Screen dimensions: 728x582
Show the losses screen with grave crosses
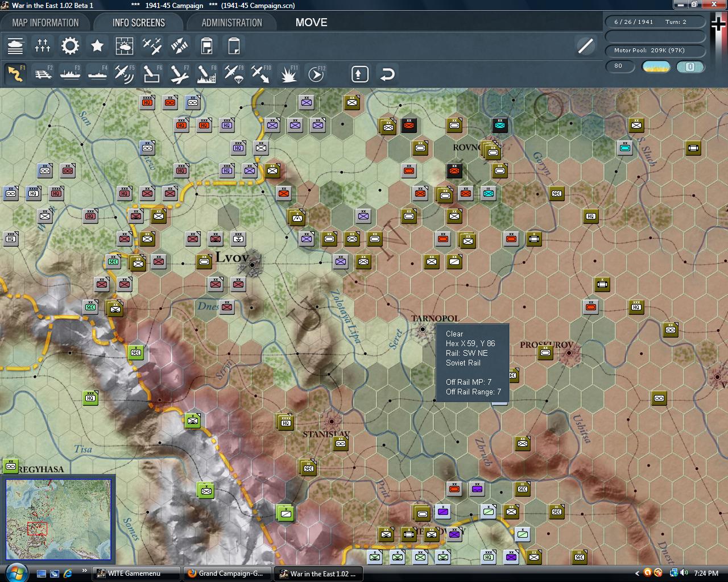coord(43,45)
